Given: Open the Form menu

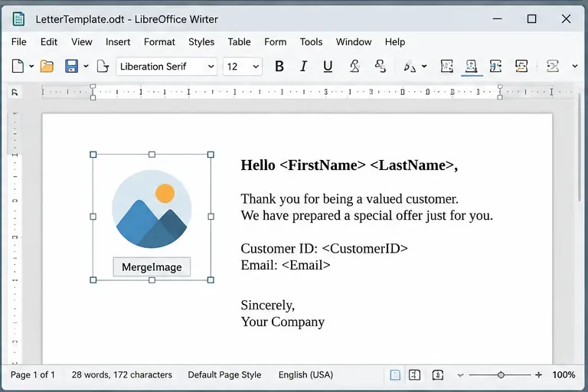Looking at the screenshot, I should 276,41.
